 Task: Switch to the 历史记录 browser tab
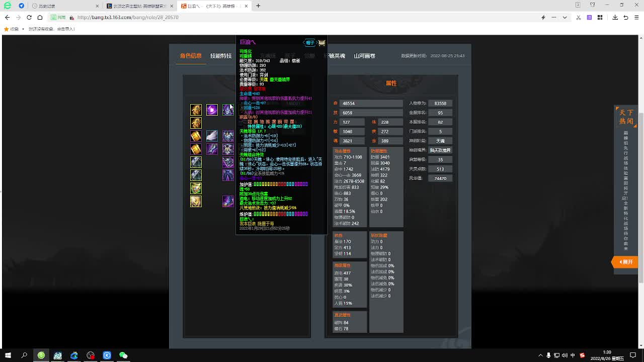[65, 6]
